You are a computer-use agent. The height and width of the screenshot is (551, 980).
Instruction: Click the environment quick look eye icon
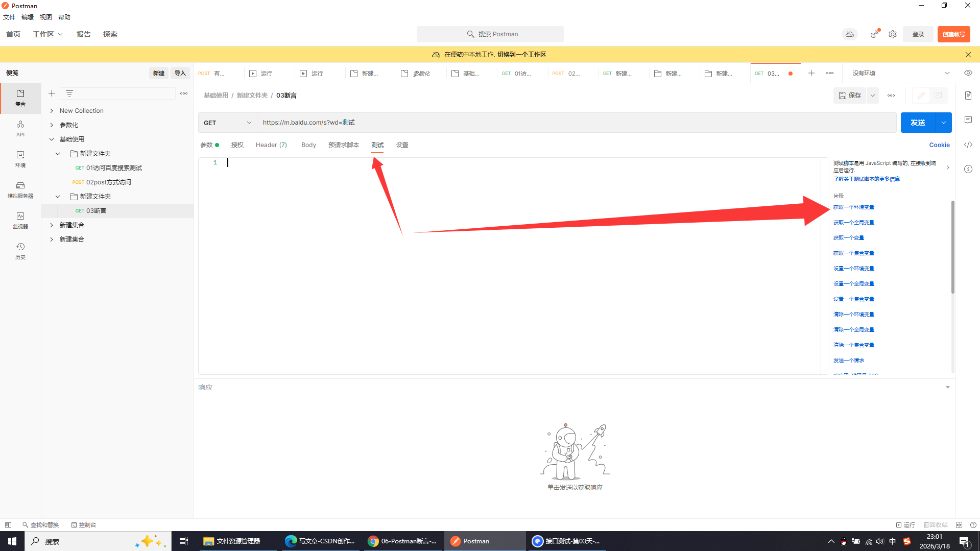(x=968, y=73)
